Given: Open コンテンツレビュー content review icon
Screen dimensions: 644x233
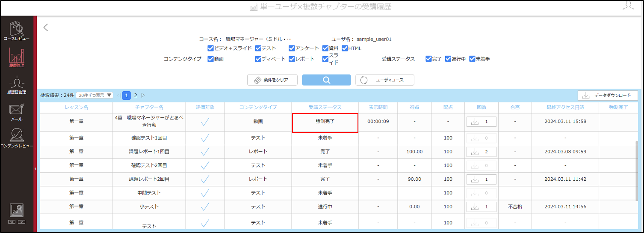Looking at the screenshot, I should 17,139.
